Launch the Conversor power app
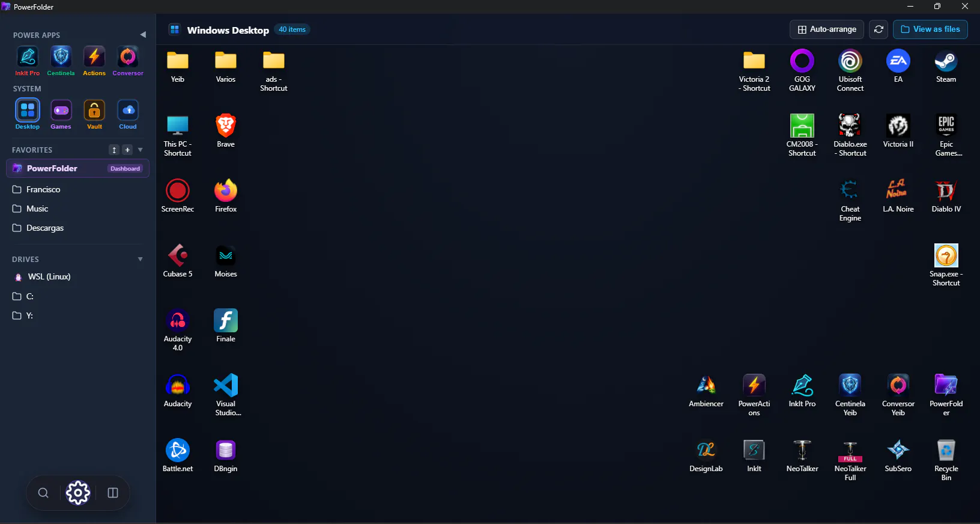Image resolution: width=980 pixels, height=524 pixels. (x=128, y=61)
